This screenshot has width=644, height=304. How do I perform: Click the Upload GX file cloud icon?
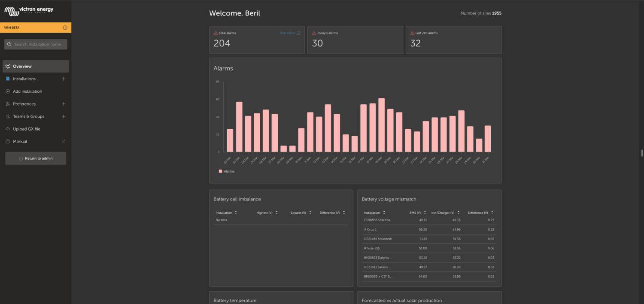pos(8,129)
